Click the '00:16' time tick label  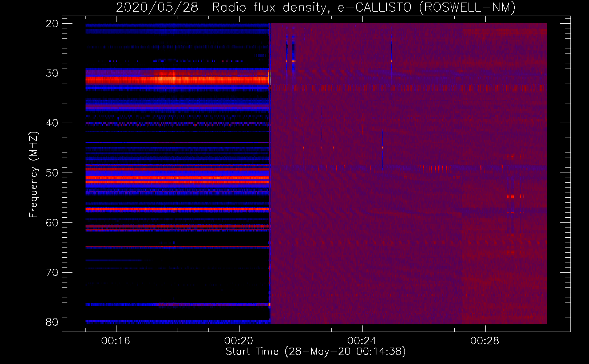point(116,341)
